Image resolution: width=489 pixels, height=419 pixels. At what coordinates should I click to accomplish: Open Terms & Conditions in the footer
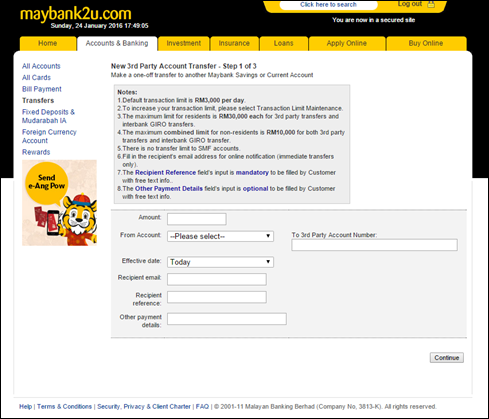pos(64,407)
